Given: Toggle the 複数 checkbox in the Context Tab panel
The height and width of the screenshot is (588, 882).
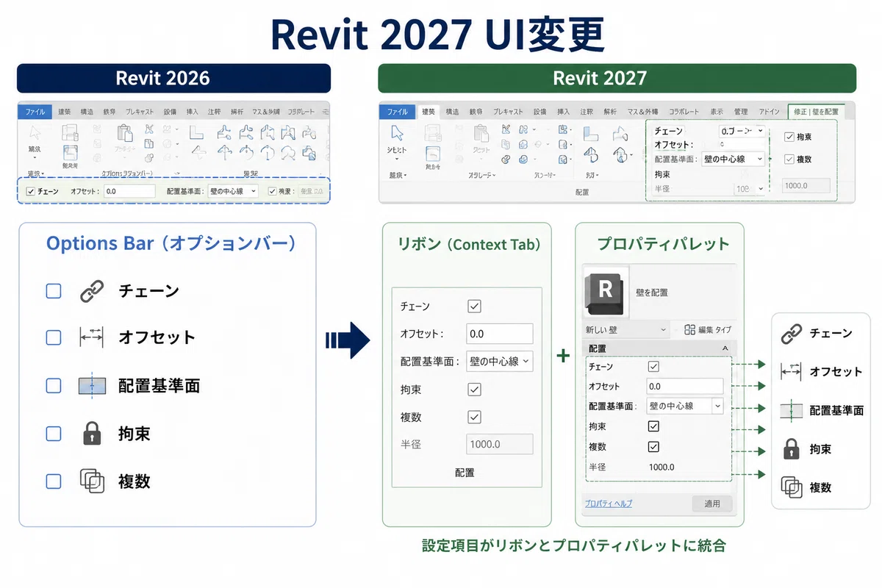Looking at the screenshot, I should point(474,417).
